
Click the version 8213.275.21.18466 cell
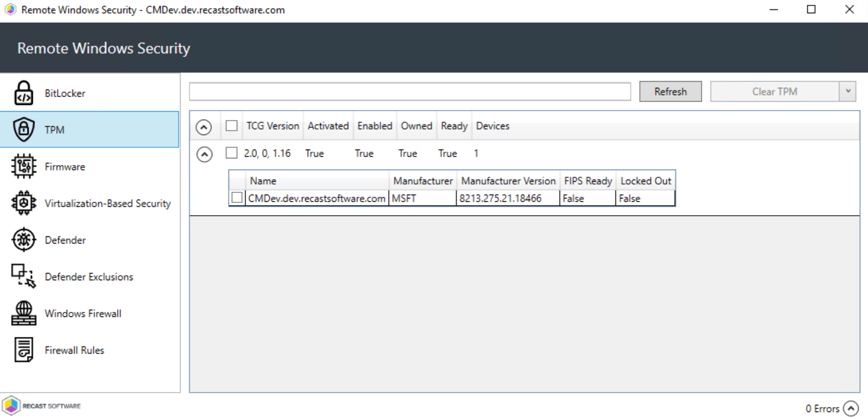[x=508, y=198]
